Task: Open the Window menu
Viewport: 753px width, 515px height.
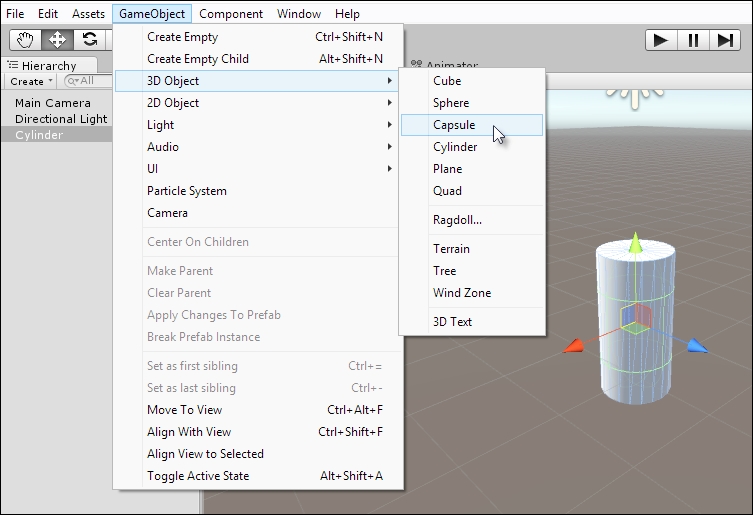Action: click(x=299, y=14)
